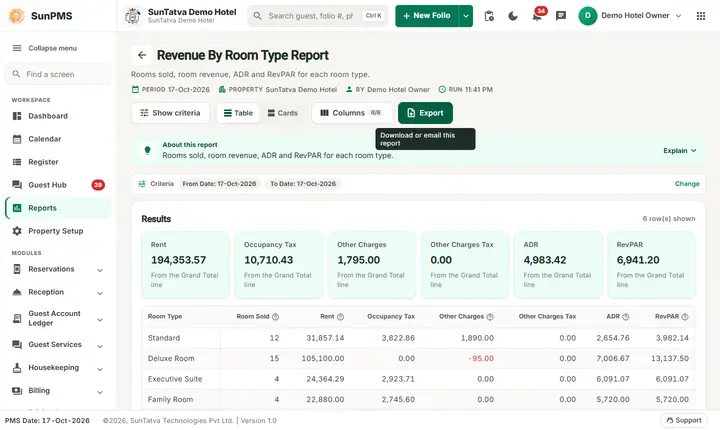
Task: Switch to Cards view
Action: (282, 113)
